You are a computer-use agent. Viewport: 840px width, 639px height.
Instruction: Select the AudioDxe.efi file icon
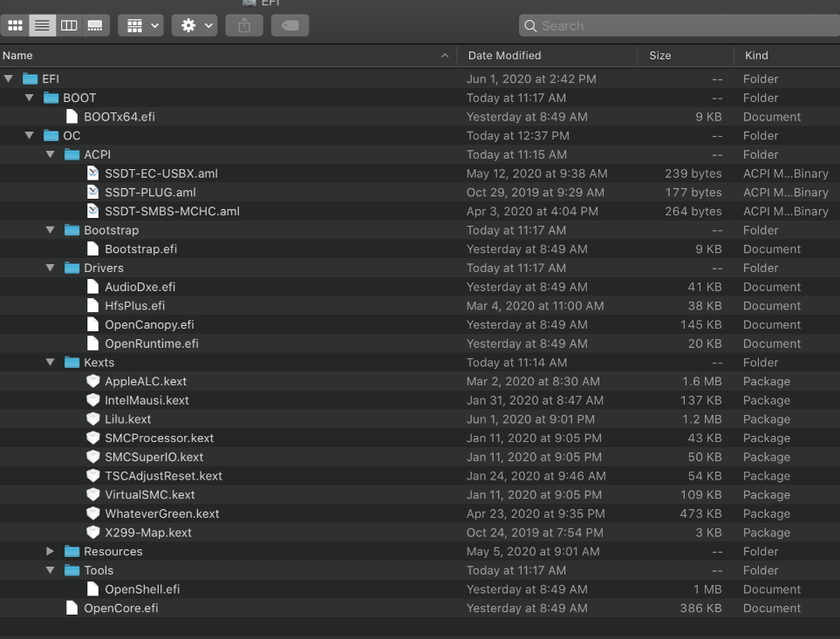tap(92, 287)
